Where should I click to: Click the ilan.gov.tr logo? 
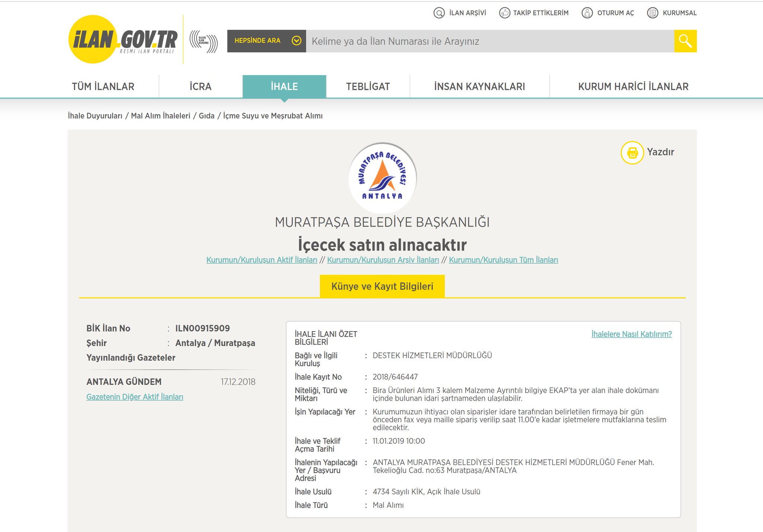[123, 39]
